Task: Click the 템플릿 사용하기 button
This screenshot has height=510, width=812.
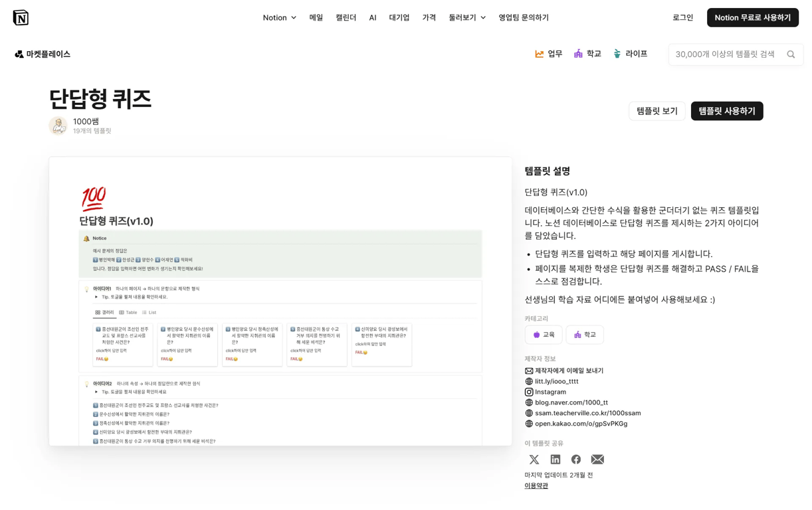Action: click(x=727, y=111)
